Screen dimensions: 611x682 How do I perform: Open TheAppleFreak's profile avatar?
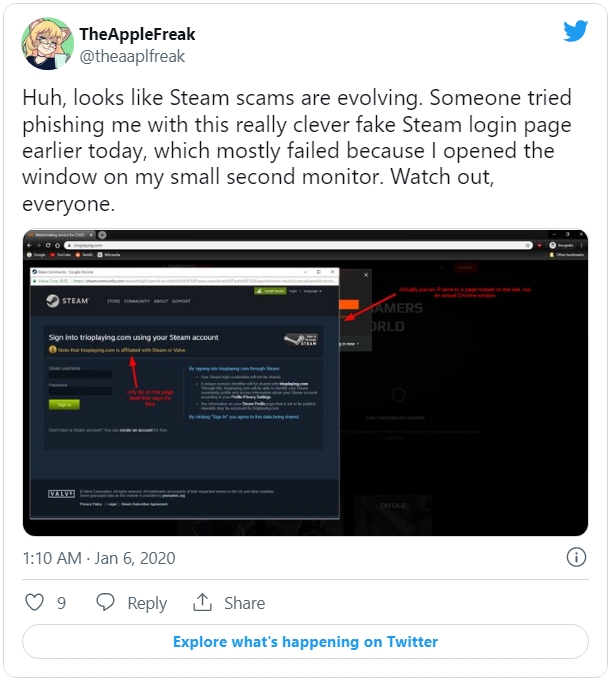pyautogui.click(x=48, y=43)
